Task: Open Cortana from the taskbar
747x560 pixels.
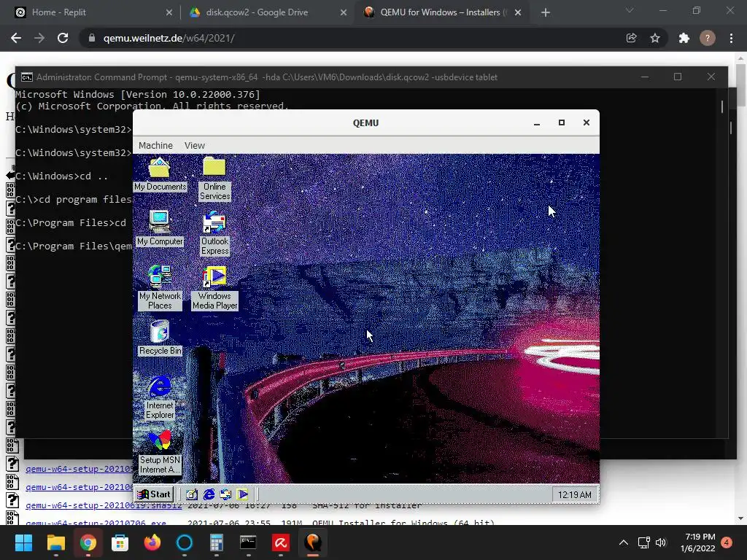Action: 185,542
